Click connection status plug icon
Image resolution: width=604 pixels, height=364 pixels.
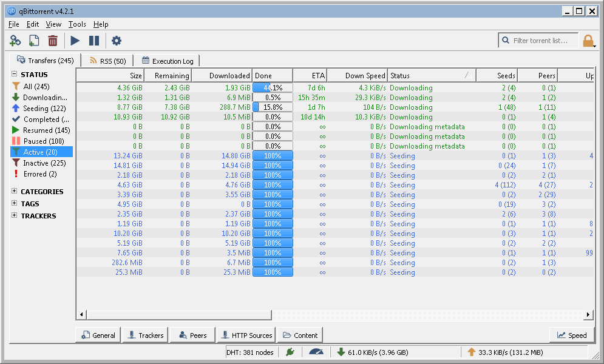coord(290,352)
